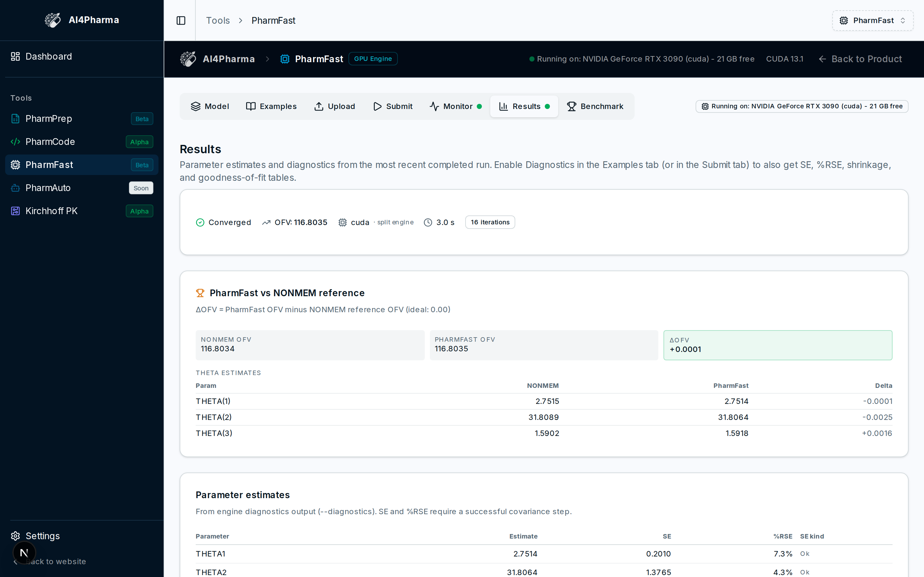
Task: Open the Monitor tab
Action: pos(456,106)
